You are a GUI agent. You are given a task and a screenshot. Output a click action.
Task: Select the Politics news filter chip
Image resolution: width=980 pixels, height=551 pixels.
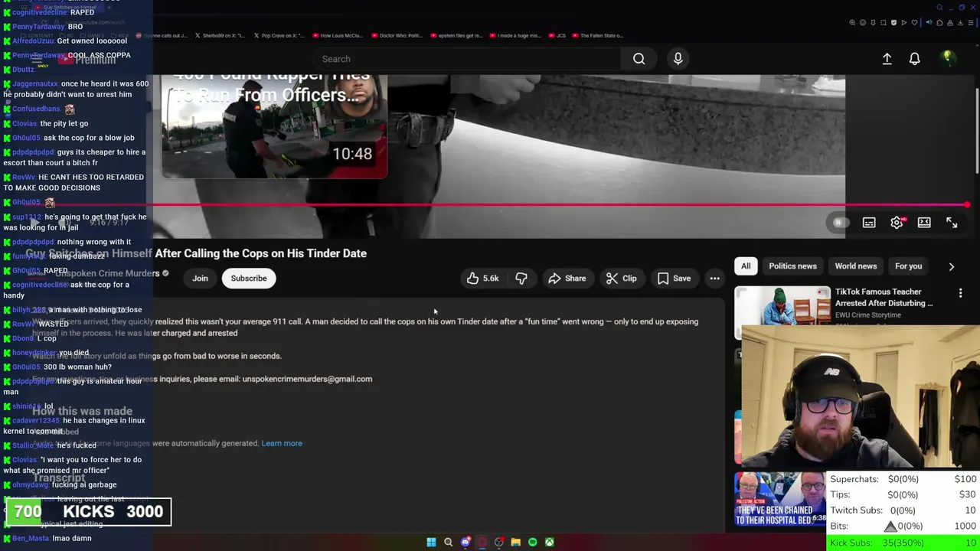792,266
